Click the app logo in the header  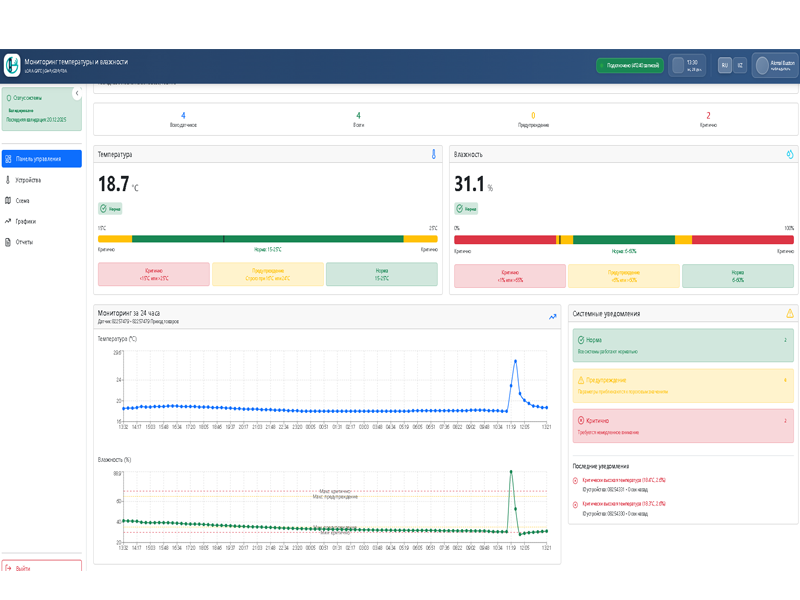(x=12, y=65)
